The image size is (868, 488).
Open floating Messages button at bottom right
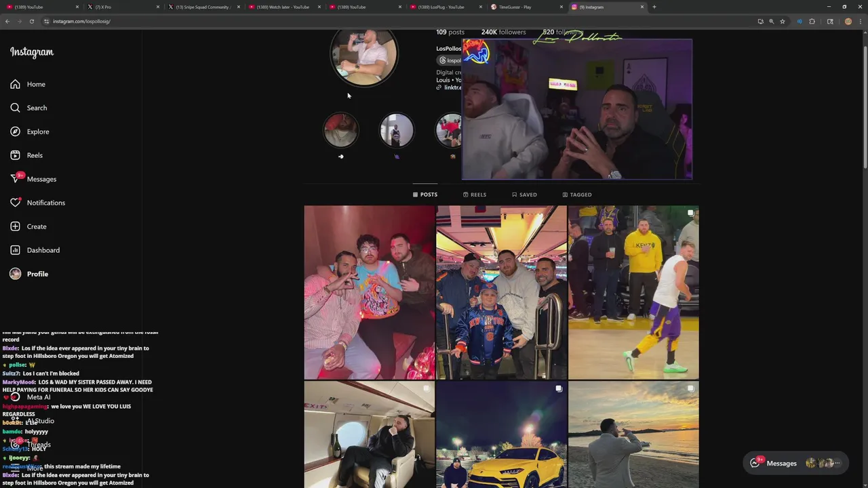tap(796, 463)
